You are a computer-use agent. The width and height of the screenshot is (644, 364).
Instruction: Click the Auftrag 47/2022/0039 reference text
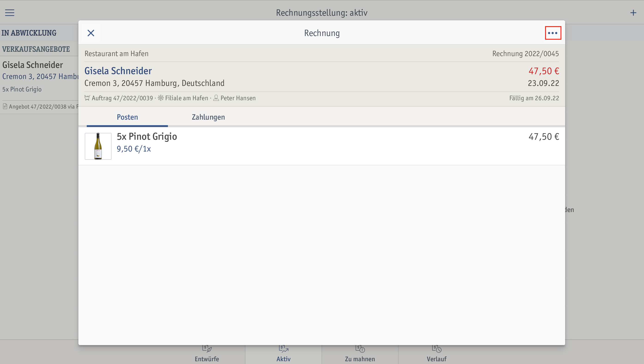point(122,98)
